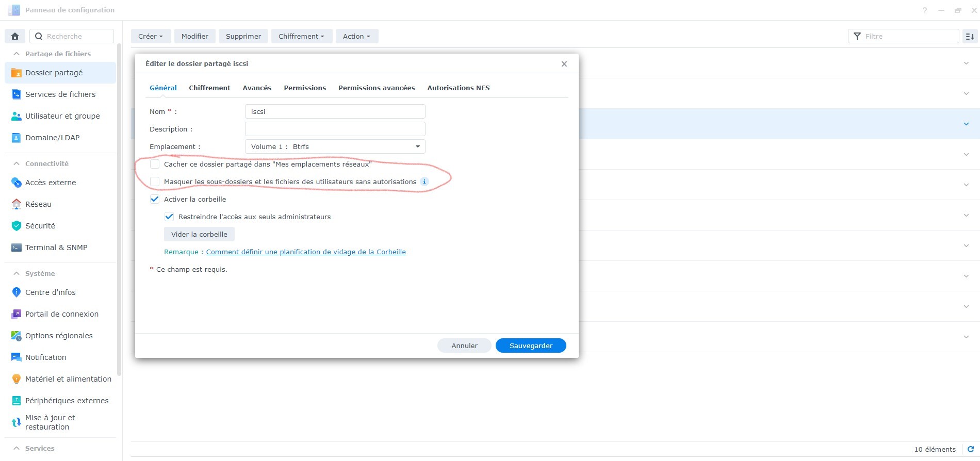This screenshot has height=461, width=980.
Task: Switch to the Chiffrement tab in dialog
Action: coord(209,88)
